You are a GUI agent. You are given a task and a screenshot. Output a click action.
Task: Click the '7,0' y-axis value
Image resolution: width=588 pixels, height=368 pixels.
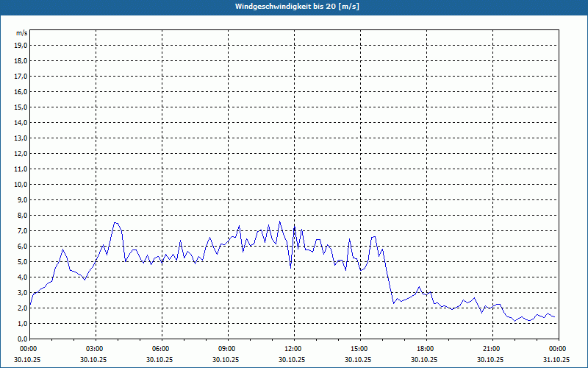[22, 230]
